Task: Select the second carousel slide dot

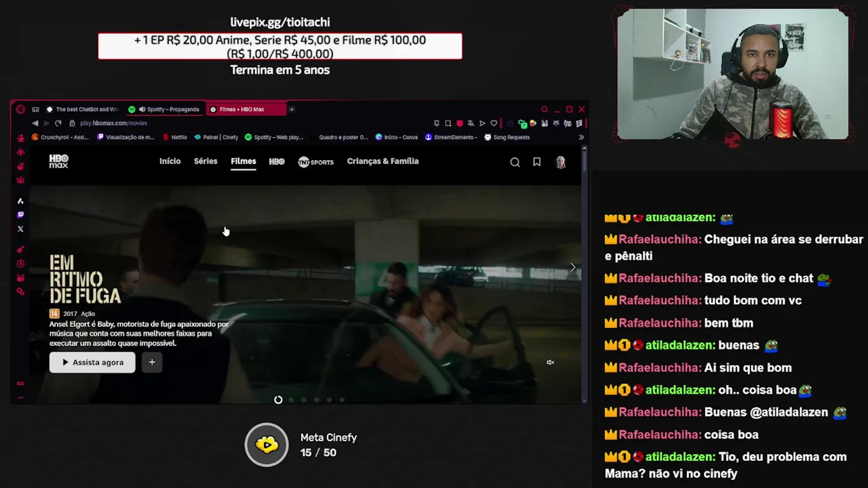Action: [291, 400]
